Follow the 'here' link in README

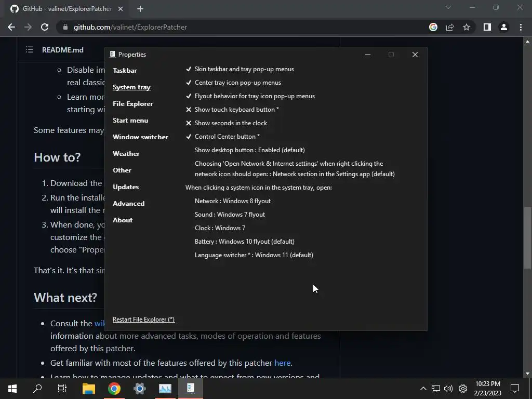282,363
